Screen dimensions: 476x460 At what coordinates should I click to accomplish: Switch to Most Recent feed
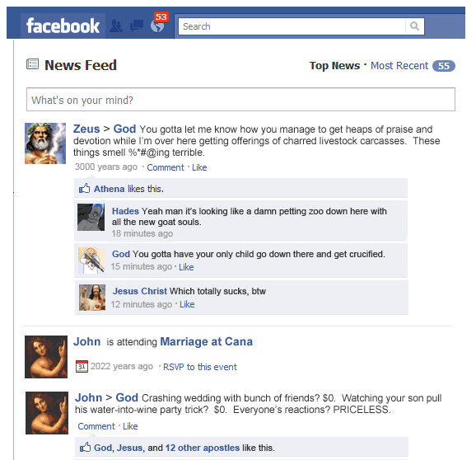point(399,66)
